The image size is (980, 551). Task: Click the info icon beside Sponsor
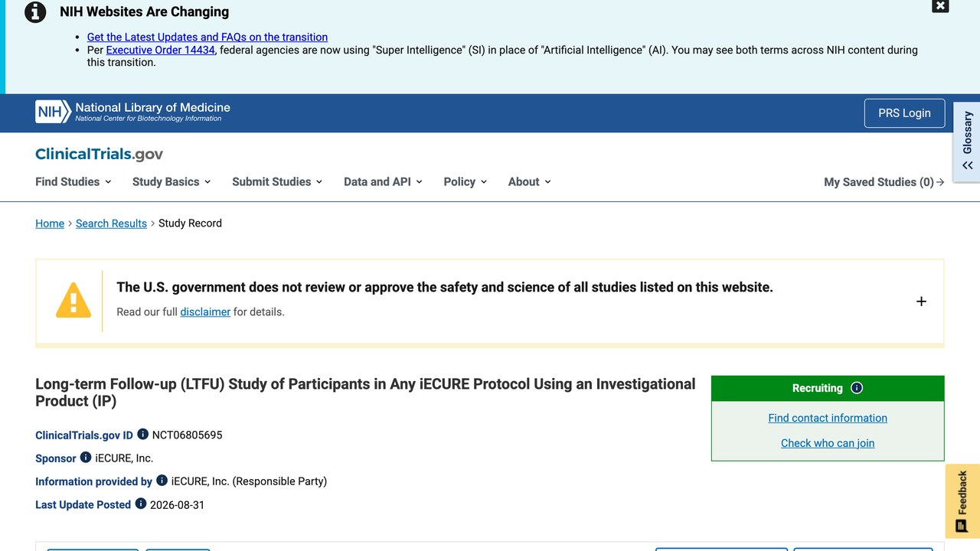86,458
